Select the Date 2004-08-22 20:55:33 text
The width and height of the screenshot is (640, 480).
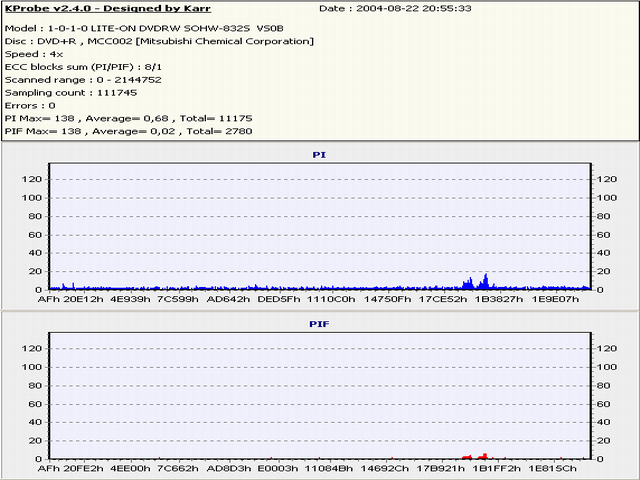(395, 9)
